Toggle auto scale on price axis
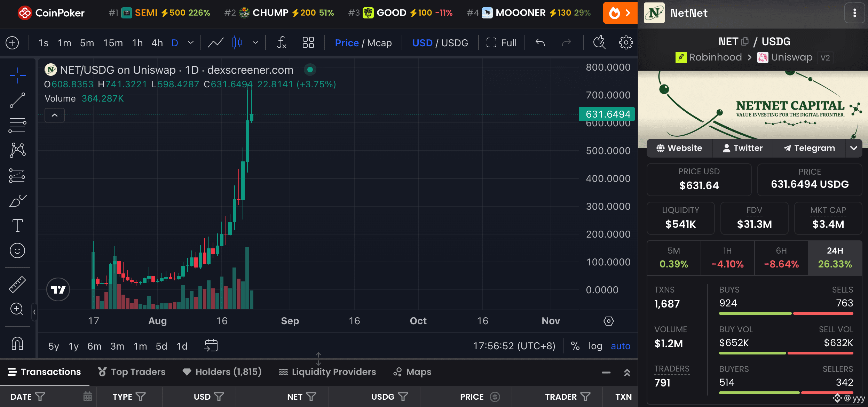 coord(621,346)
